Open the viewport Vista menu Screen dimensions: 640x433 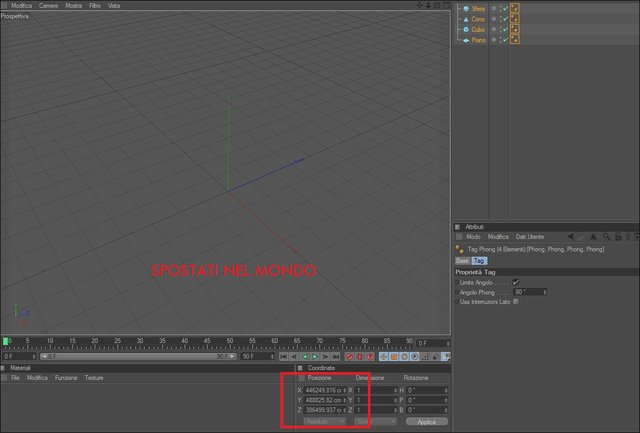coord(114,6)
